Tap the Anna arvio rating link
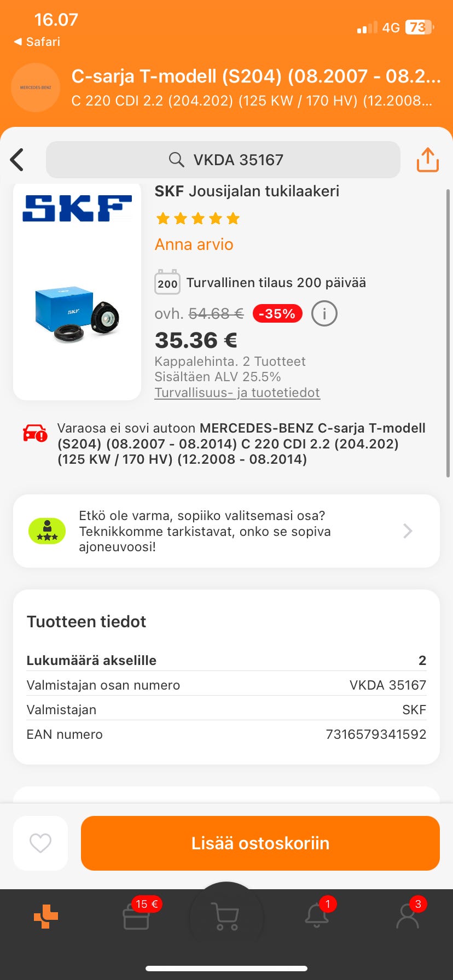The height and width of the screenshot is (980, 453). [194, 244]
